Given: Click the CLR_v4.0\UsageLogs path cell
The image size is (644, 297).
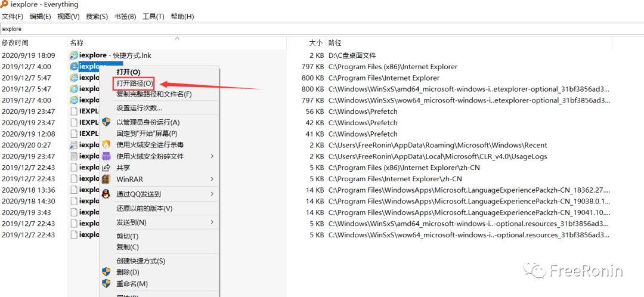Looking at the screenshot, I should pyautogui.click(x=438, y=156).
